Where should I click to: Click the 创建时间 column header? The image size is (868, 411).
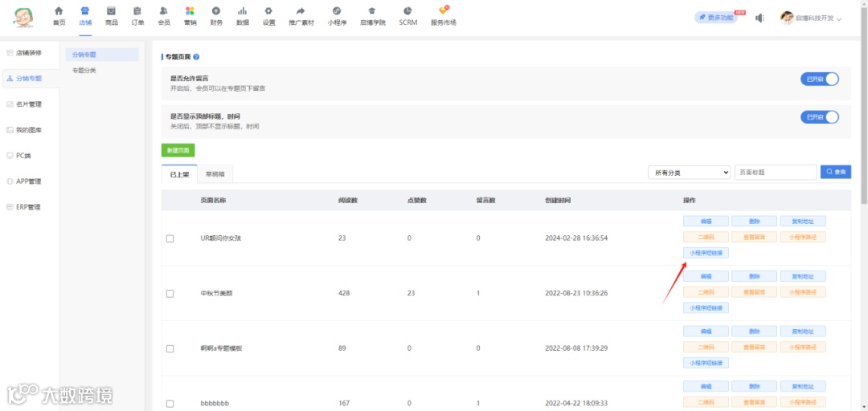(558, 200)
